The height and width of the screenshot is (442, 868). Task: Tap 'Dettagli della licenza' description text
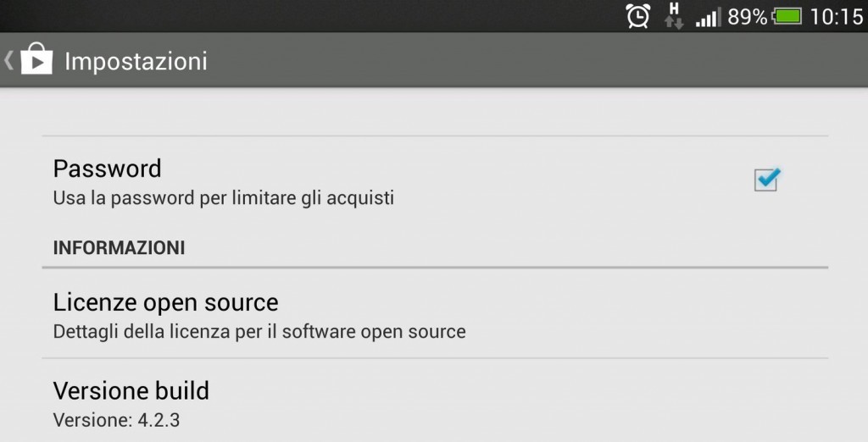[259, 331]
